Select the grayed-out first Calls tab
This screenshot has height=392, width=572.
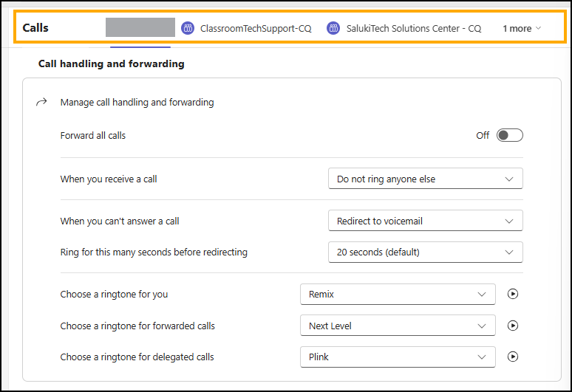tap(140, 27)
